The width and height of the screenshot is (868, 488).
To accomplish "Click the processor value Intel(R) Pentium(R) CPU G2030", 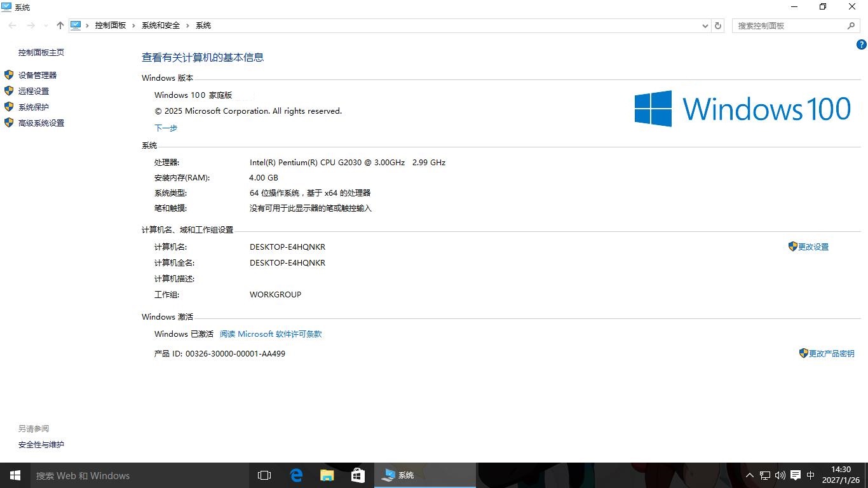I will point(348,163).
